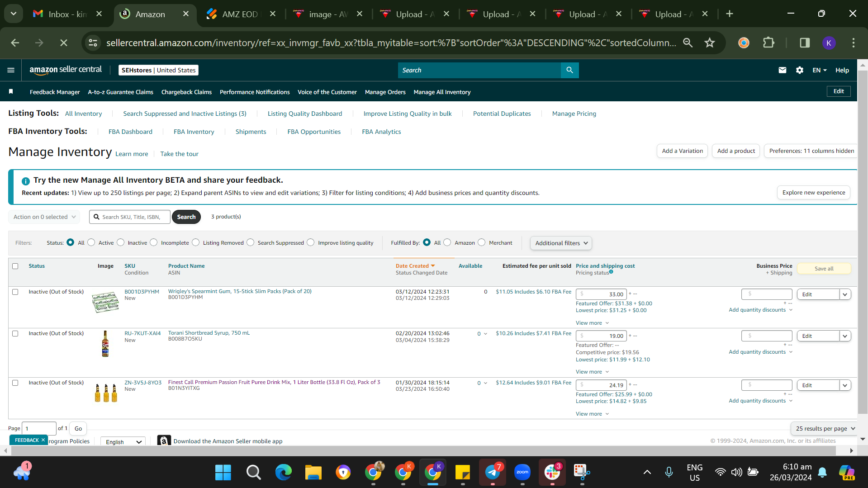Open Edit dropdown arrow for Wrigley's row
This screenshot has width=868, height=488.
(845, 294)
